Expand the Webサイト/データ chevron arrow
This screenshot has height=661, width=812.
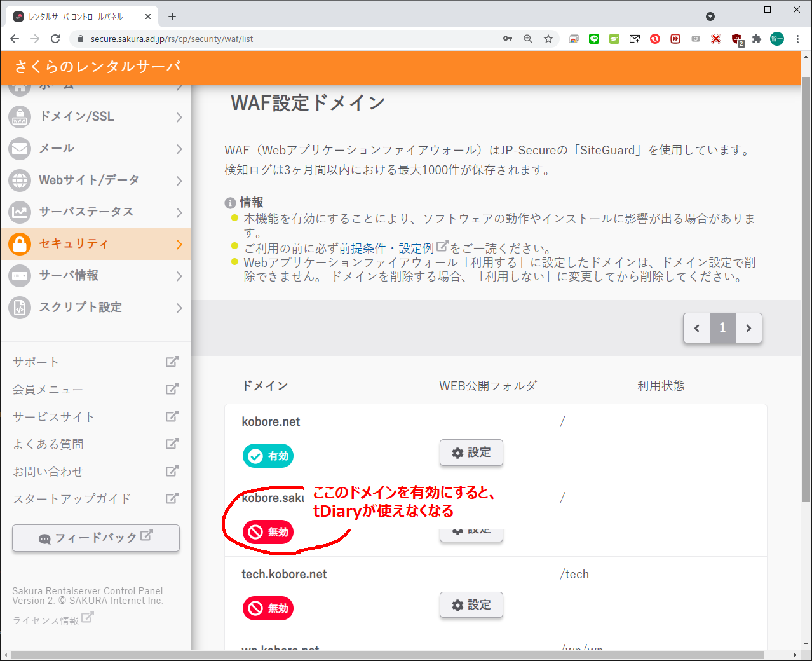point(179,181)
